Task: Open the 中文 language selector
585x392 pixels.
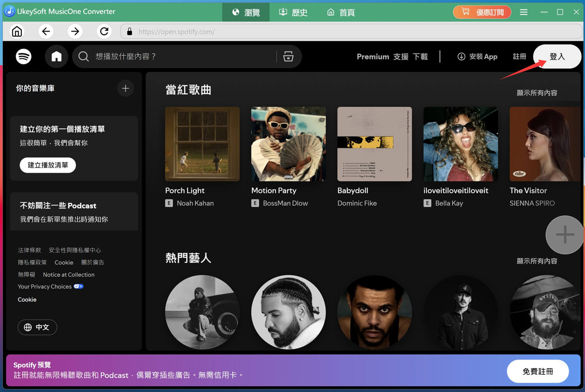Action: (x=37, y=327)
